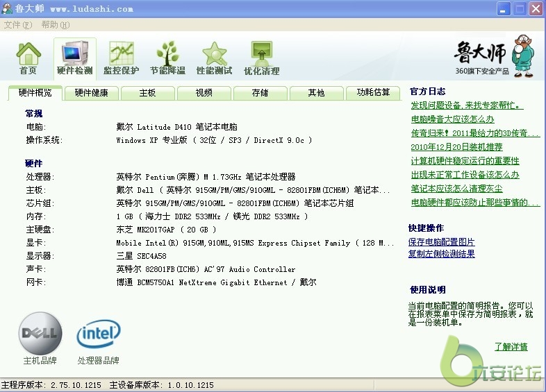546x392 pixels.
Task: Open the 文件 menu
Action: click(x=17, y=24)
